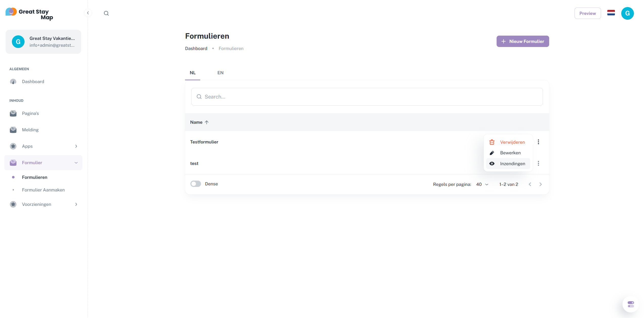
Task: Click the top bar search icon
Action: click(x=106, y=13)
